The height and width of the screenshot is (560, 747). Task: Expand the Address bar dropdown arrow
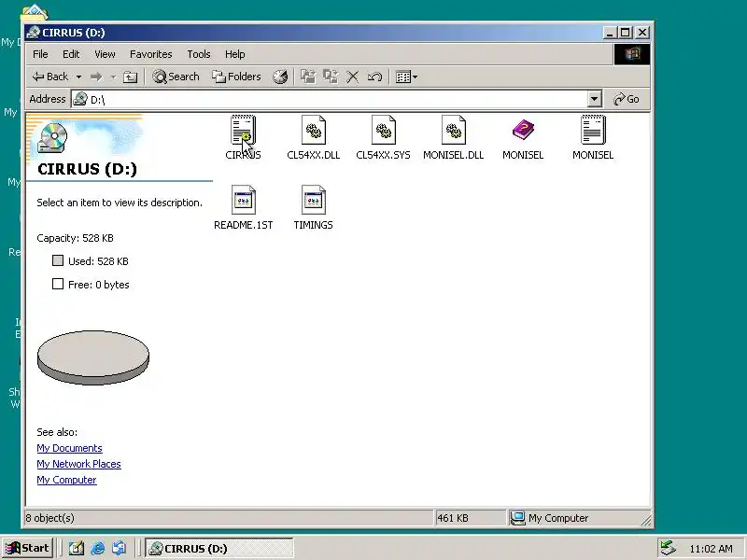[594, 99]
